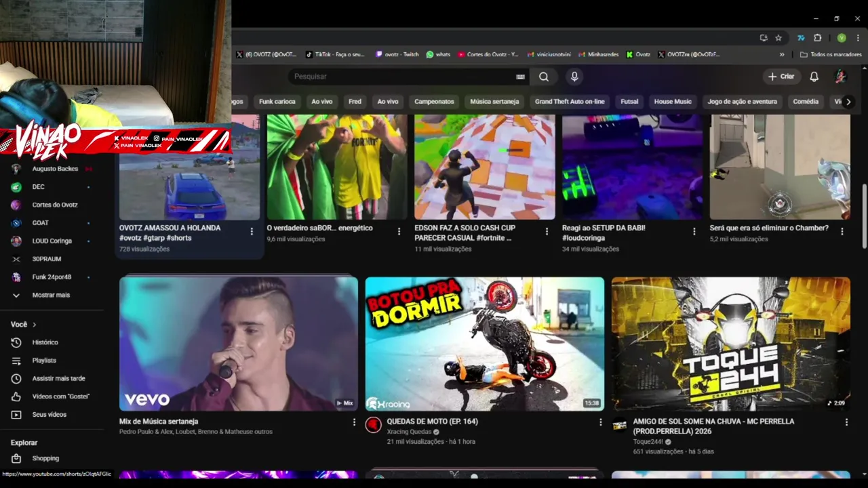The width and height of the screenshot is (868, 488).
Task: Play the EDSON FAZ A SOLO CASH CUP short thumbnail
Action: pyautogui.click(x=485, y=167)
